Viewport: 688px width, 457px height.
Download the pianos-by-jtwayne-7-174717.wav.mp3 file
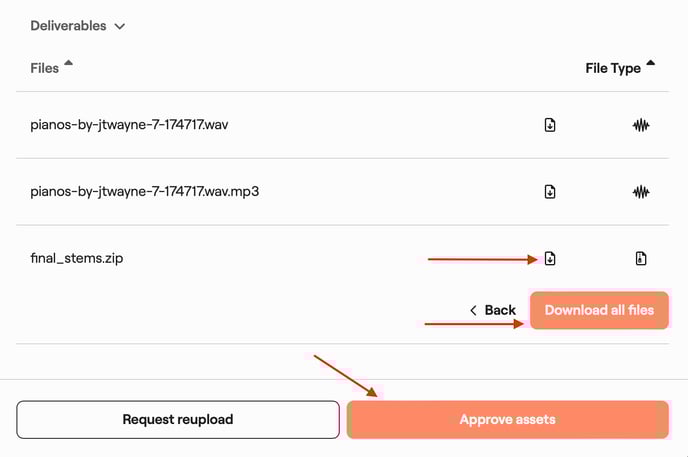(x=549, y=191)
